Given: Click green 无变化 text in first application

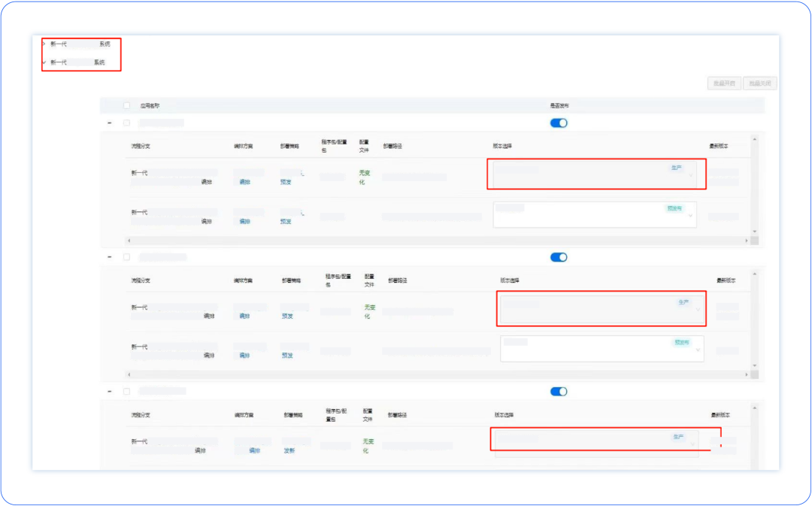Looking at the screenshot, I should [x=365, y=177].
